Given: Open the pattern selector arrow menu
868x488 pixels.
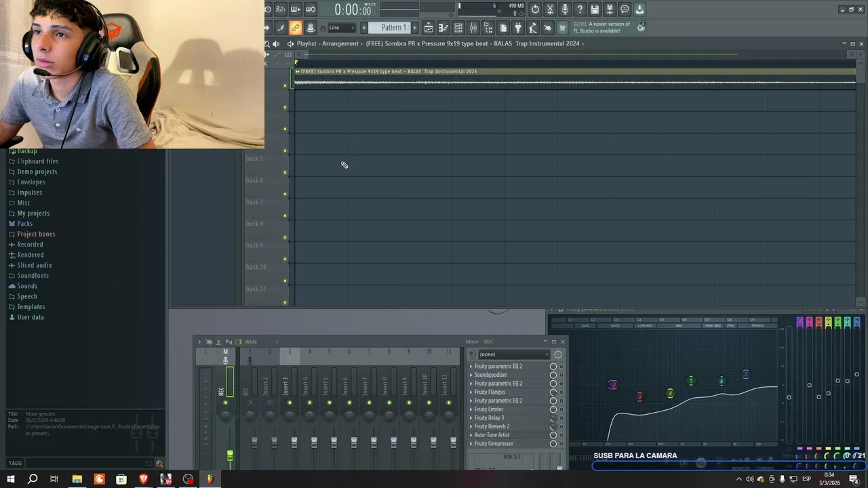Looking at the screenshot, I should 364,28.
